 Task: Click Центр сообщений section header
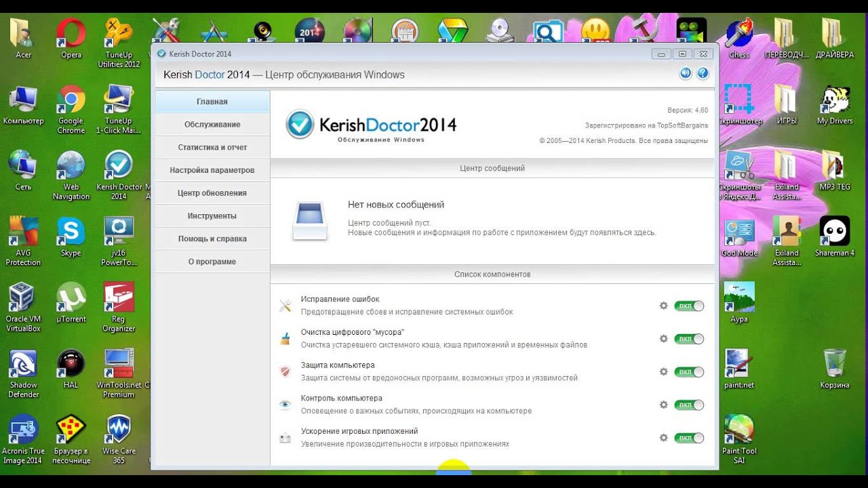(492, 168)
